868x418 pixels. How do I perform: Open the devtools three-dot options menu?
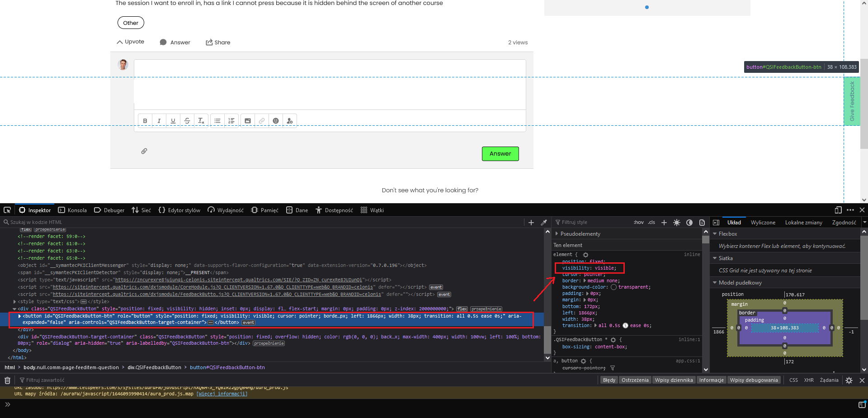[850, 210]
